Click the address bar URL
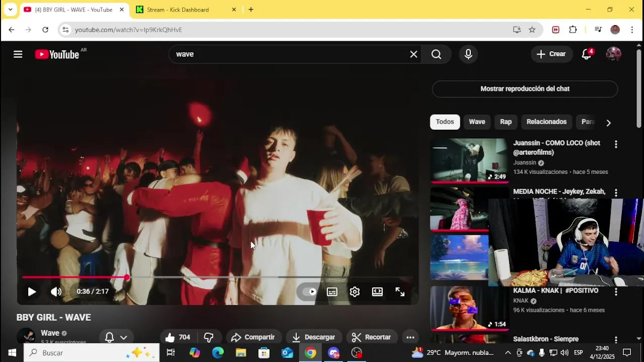The height and width of the screenshot is (362, 644). point(128,30)
